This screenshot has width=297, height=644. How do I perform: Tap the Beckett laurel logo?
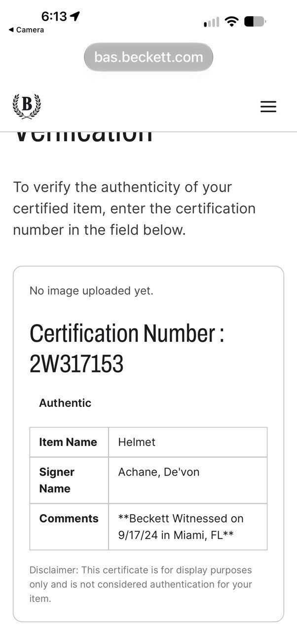pos(27,106)
